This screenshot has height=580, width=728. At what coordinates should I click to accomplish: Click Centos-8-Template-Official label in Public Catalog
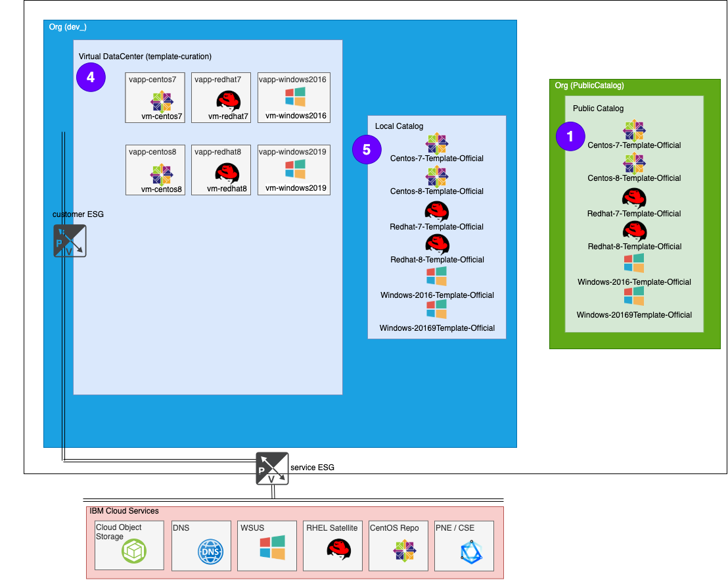[x=634, y=178]
